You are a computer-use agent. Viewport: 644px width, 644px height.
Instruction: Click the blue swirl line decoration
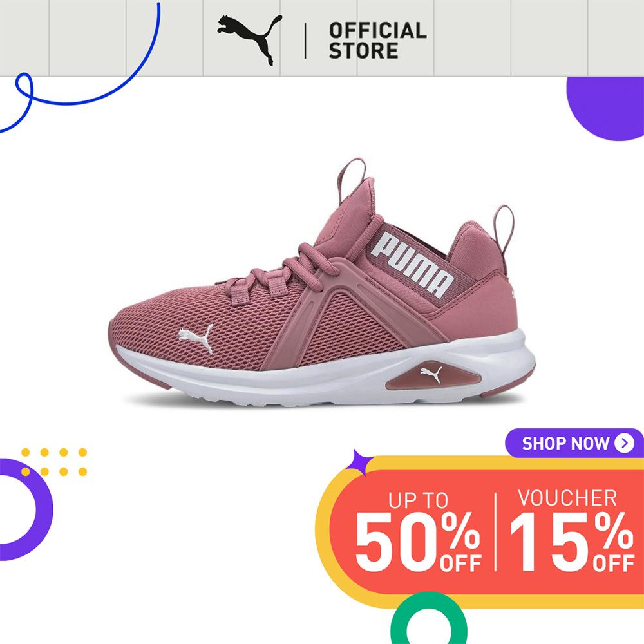(80, 68)
